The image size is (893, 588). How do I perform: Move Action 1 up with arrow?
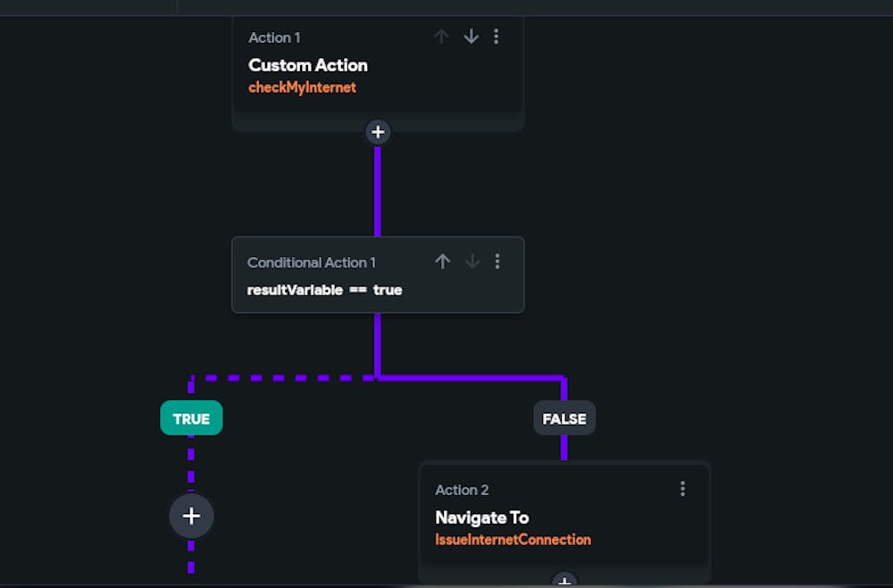click(x=441, y=37)
